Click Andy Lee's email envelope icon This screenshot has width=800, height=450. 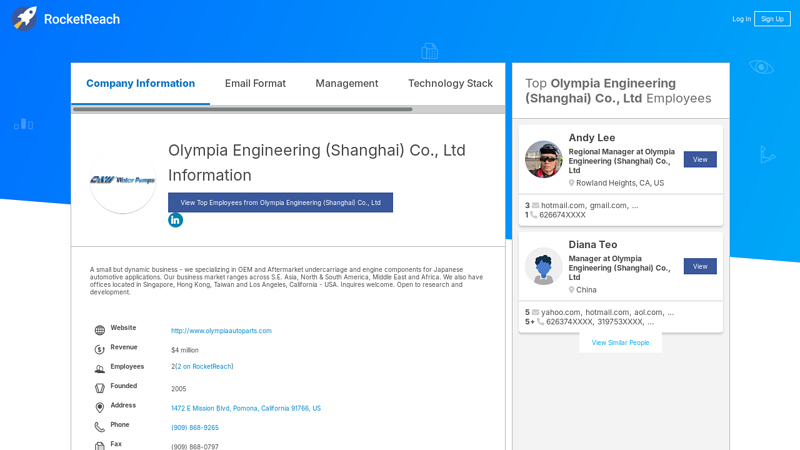[535, 206]
